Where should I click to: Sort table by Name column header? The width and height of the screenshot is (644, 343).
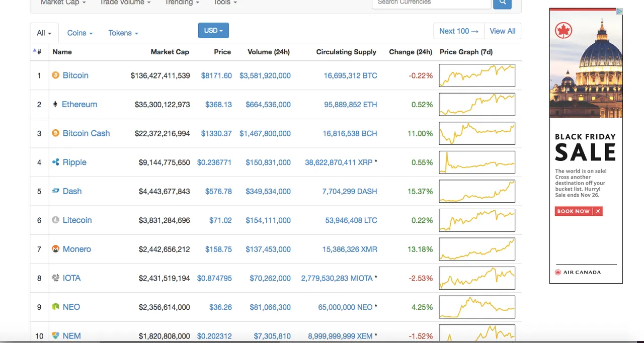pyautogui.click(x=62, y=52)
